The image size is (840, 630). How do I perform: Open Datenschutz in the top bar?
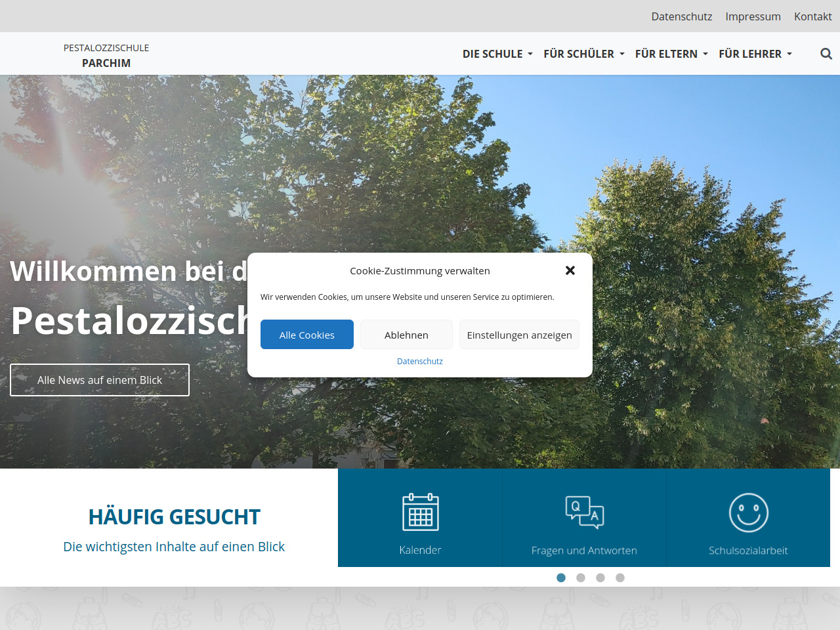pos(681,16)
